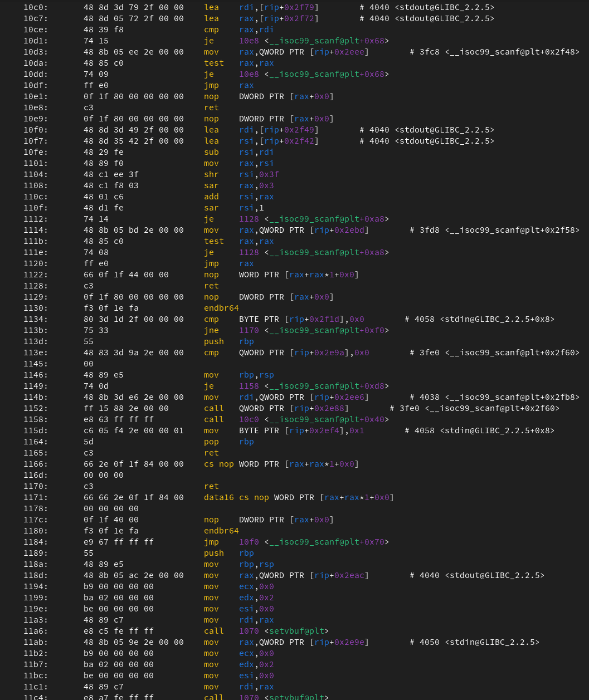Select the sar rsi,1 instruction at 110f
The image size is (589, 700).
click(233, 208)
